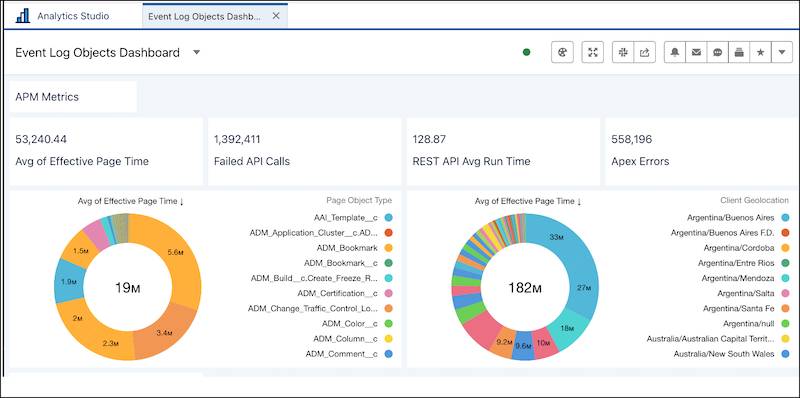The height and width of the screenshot is (398, 800).
Task: Click the ADM_Application_Cluster legend swatch
Action: pos(388,233)
